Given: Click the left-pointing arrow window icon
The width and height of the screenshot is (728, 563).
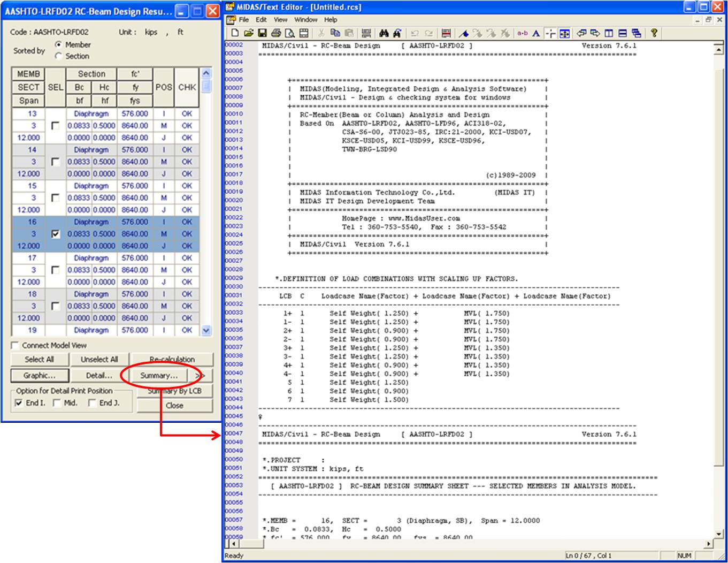Looking at the screenshot, I should tap(581, 33).
